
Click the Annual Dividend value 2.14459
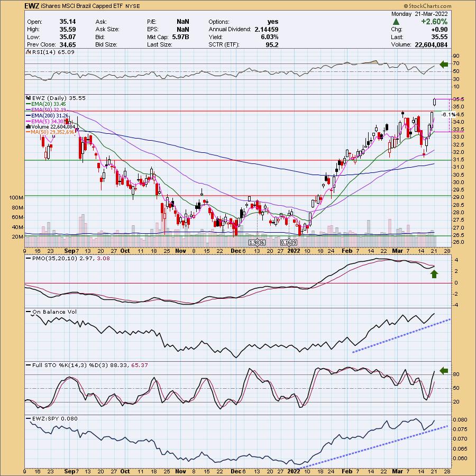pyautogui.click(x=266, y=30)
